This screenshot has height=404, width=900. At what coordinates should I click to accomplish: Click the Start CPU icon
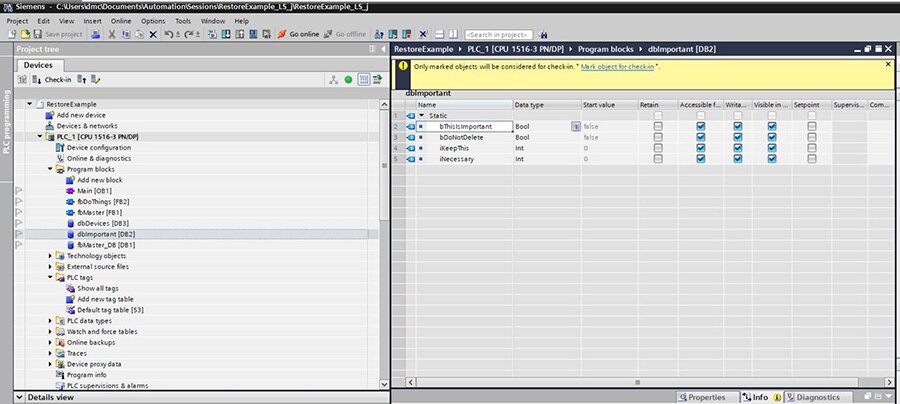(393, 34)
